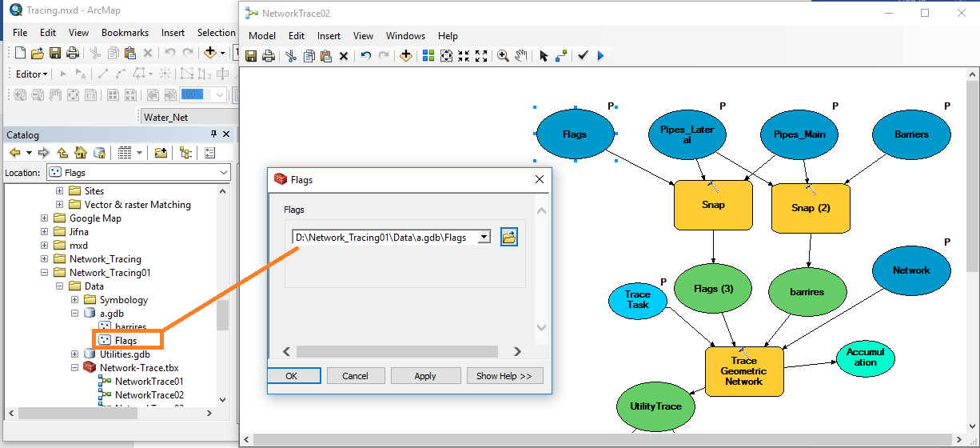Open Catalog Location dropdown
This screenshot has width=980, height=448.
click(x=224, y=172)
